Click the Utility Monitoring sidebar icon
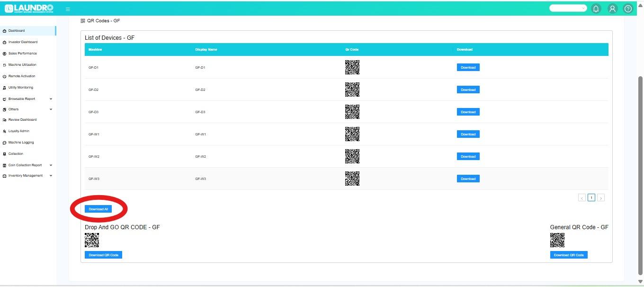The width and height of the screenshot is (644, 287). (4, 88)
